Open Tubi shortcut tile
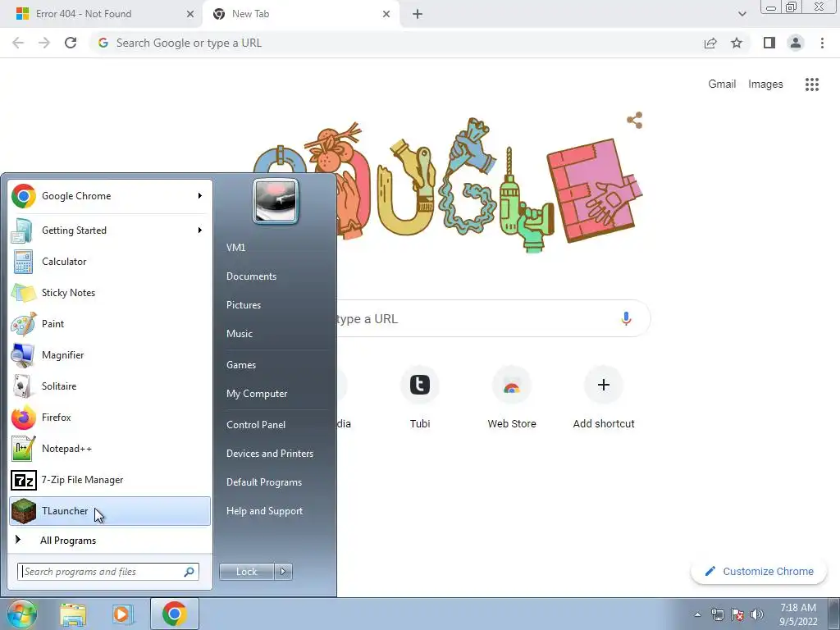The image size is (840, 630). pyautogui.click(x=419, y=398)
